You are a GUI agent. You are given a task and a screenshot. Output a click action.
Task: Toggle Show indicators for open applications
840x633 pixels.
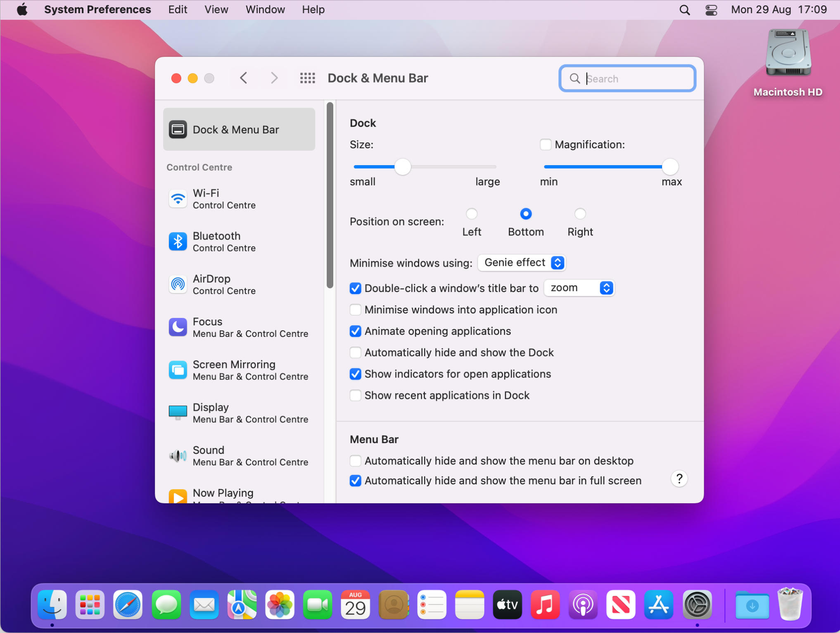click(356, 374)
